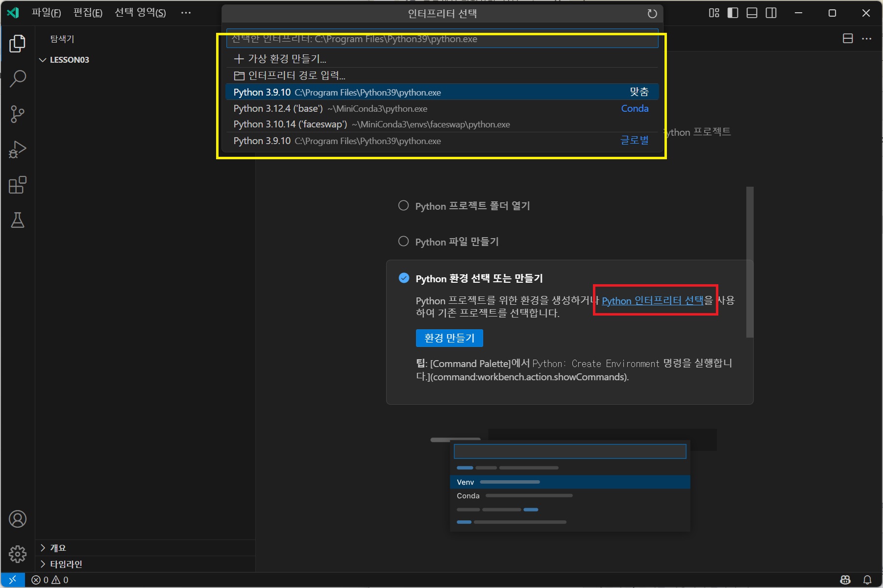This screenshot has height=588, width=883.
Task: Expand the 개요 outline section
Action: (x=58, y=548)
